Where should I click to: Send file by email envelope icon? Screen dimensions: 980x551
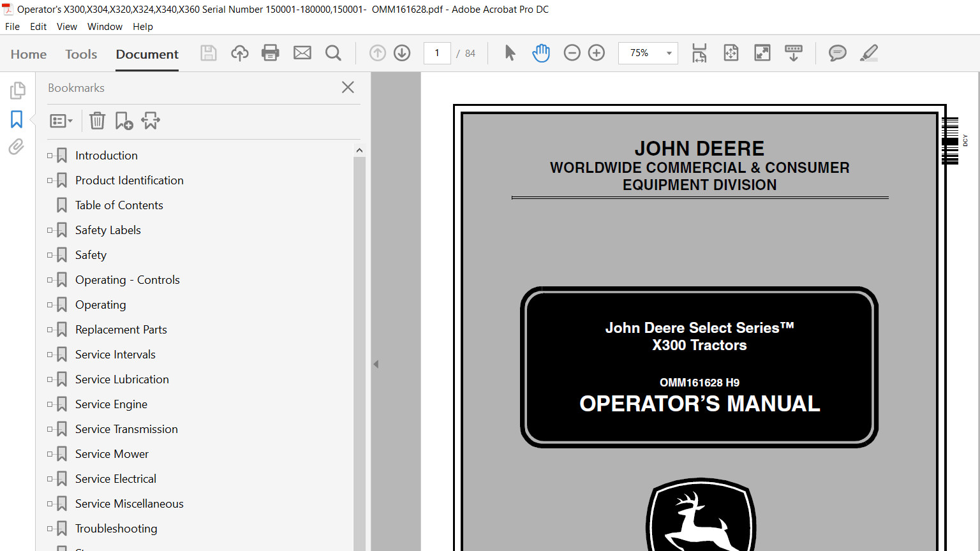(x=302, y=53)
